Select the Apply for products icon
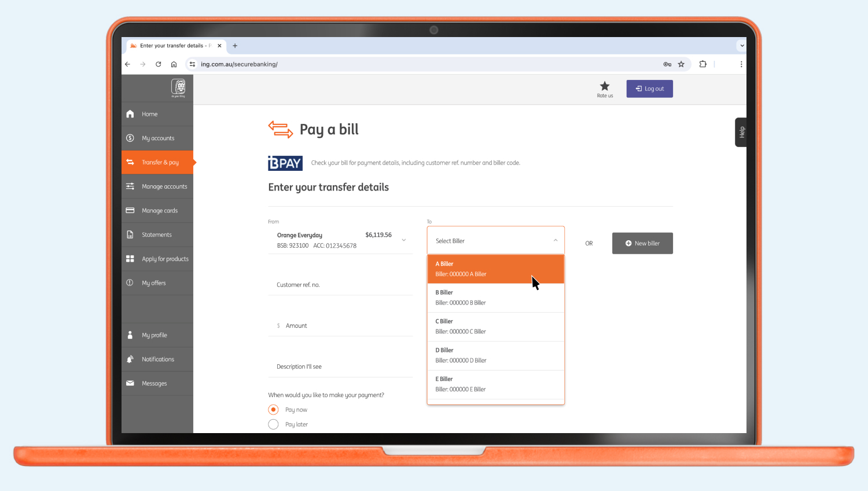868x491 pixels. coord(130,259)
